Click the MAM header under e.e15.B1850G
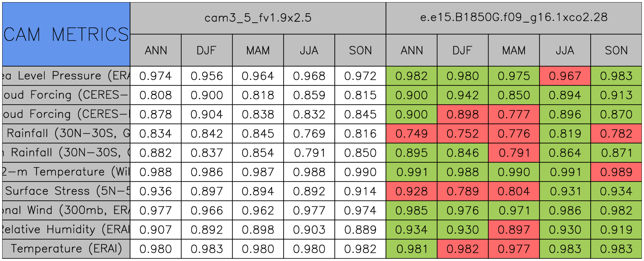The image size is (644, 261). [513, 50]
